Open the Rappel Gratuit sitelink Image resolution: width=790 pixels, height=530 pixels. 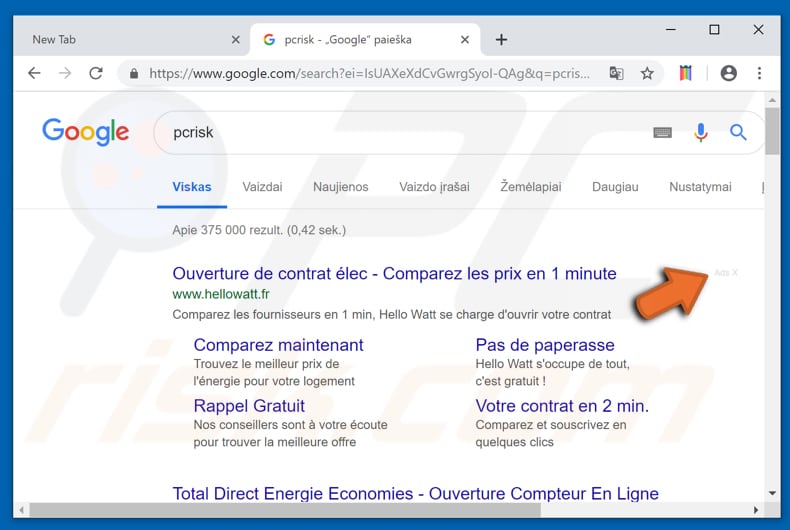pyautogui.click(x=249, y=406)
